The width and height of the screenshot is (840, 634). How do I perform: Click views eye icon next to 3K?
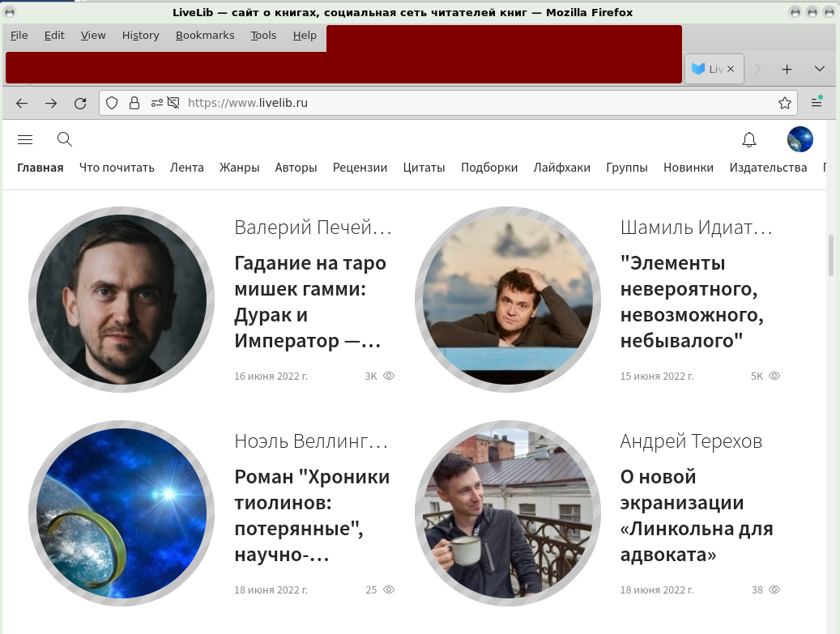[x=389, y=376]
